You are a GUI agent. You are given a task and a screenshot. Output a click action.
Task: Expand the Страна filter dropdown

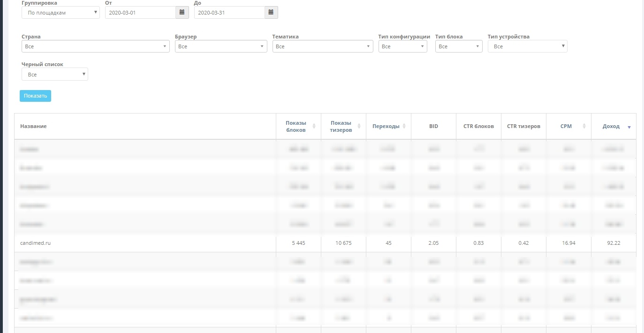click(96, 46)
